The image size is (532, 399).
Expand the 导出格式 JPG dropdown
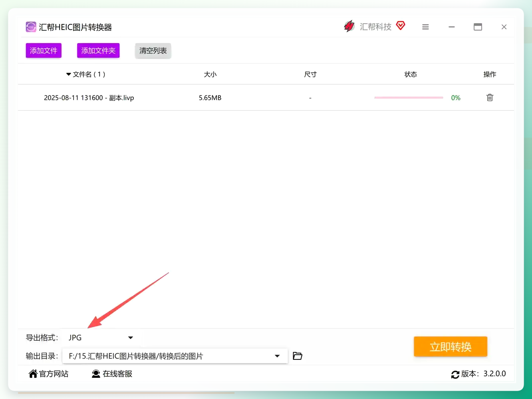(101, 337)
